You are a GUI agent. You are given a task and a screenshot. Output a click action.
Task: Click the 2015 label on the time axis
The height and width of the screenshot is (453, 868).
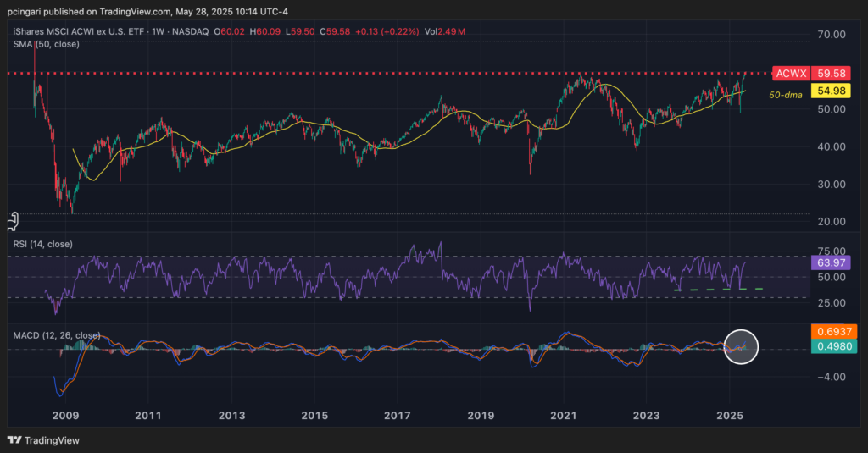[314, 416]
